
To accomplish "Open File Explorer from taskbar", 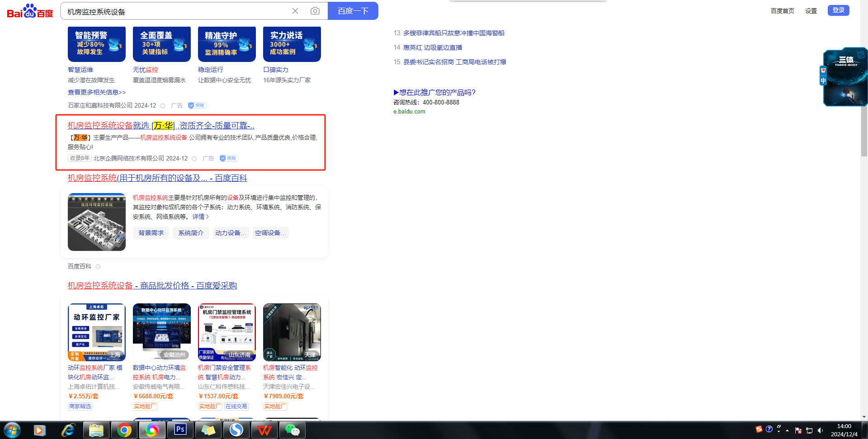I will pyautogui.click(x=96, y=430).
